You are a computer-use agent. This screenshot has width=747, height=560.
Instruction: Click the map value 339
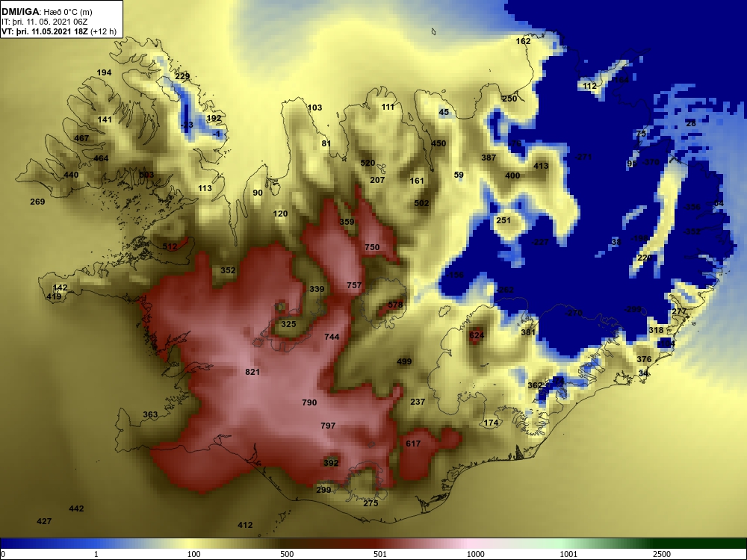[317, 289]
